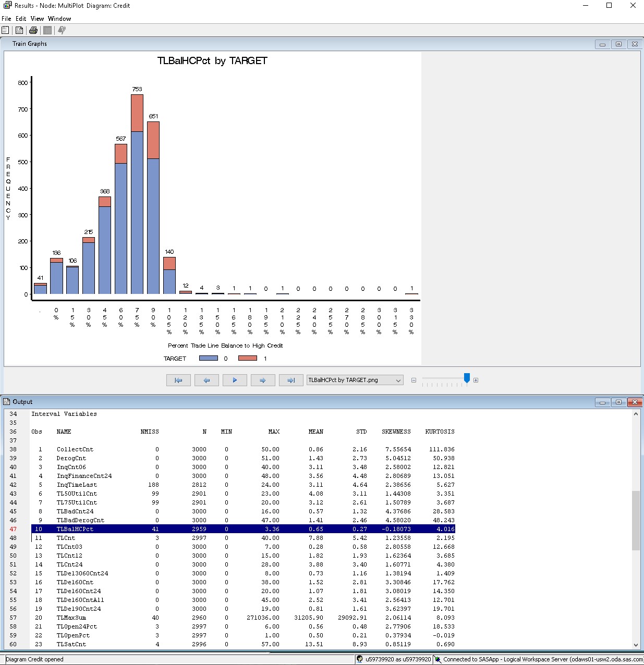This screenshot has width=644, height=665.
Task: Open the Edit menu
Action: click(21, 18)
